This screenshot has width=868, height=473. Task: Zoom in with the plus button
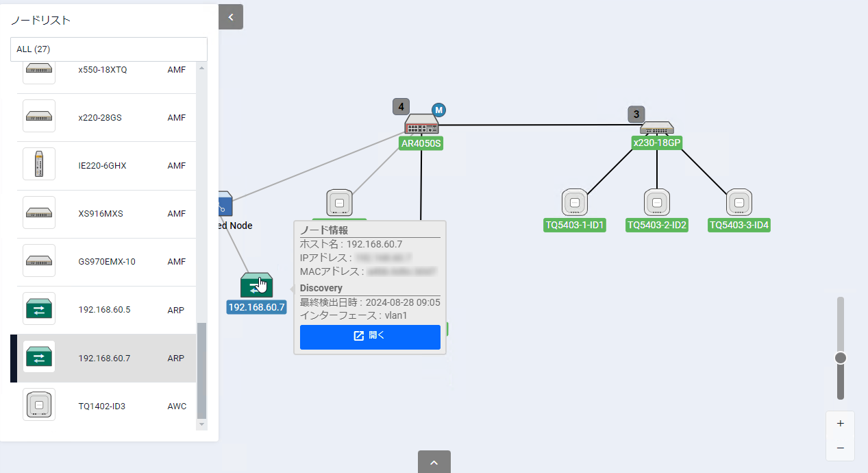(840, 424)
